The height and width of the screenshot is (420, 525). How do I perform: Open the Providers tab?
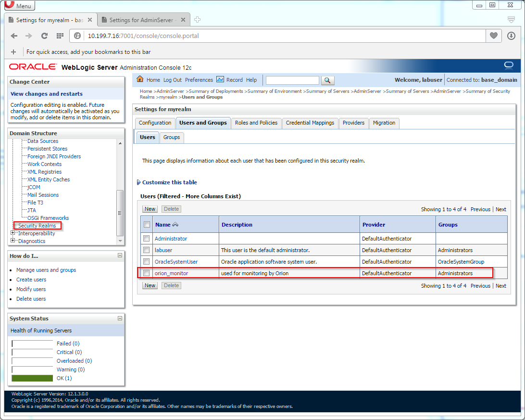pos(353,123)
